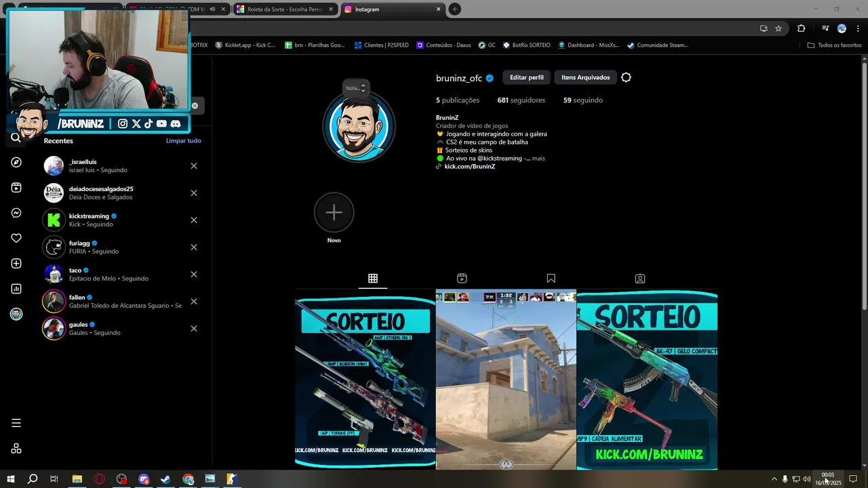
Task: Open the blue building gameplay post
Action: tap(506, 380)
